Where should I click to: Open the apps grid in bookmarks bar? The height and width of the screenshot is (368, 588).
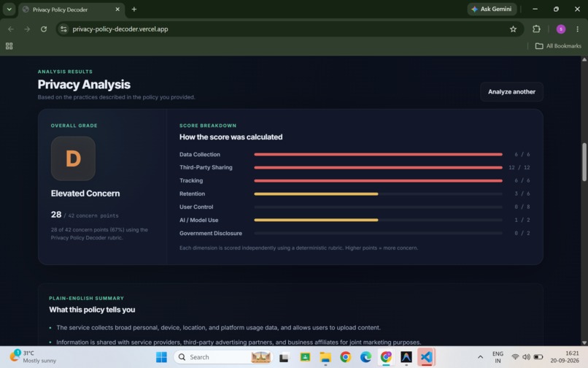[x=9, y=46]
